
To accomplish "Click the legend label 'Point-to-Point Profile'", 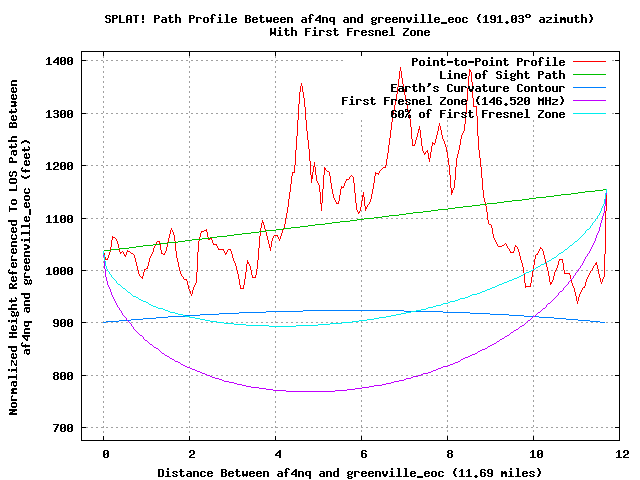I will tap(488, 62).
